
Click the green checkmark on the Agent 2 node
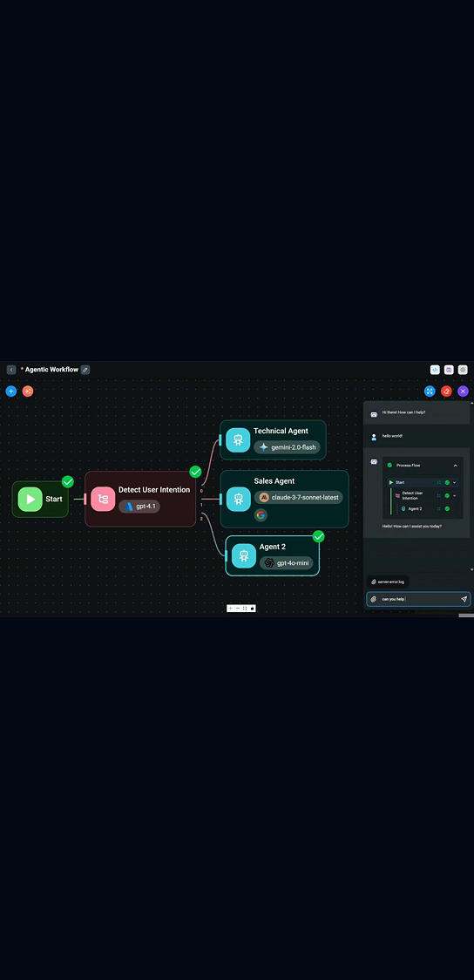coord(319,536)
